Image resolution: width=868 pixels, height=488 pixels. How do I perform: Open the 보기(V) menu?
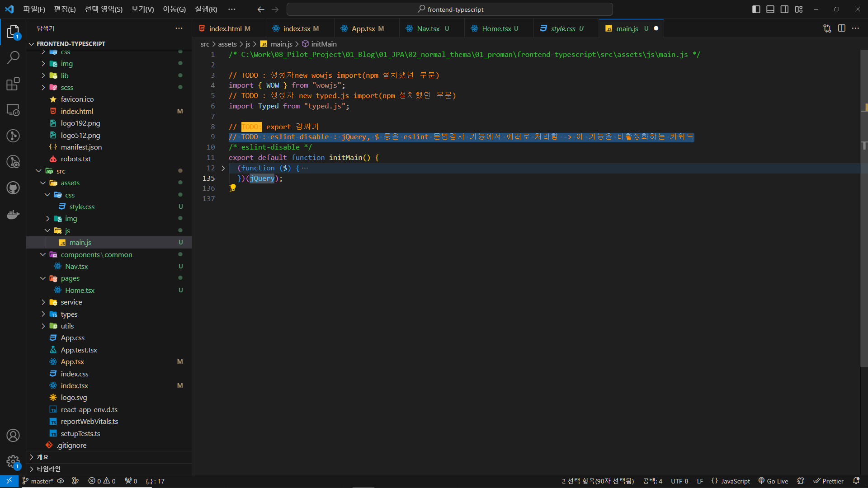142,9
